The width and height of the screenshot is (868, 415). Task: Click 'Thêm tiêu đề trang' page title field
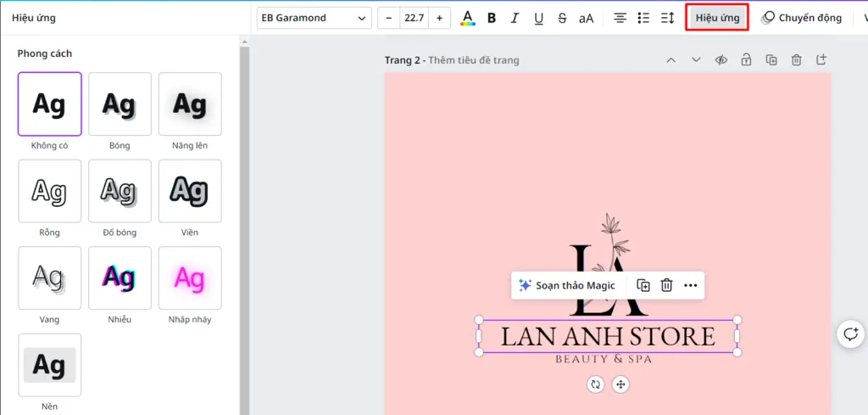pos(474,60)
